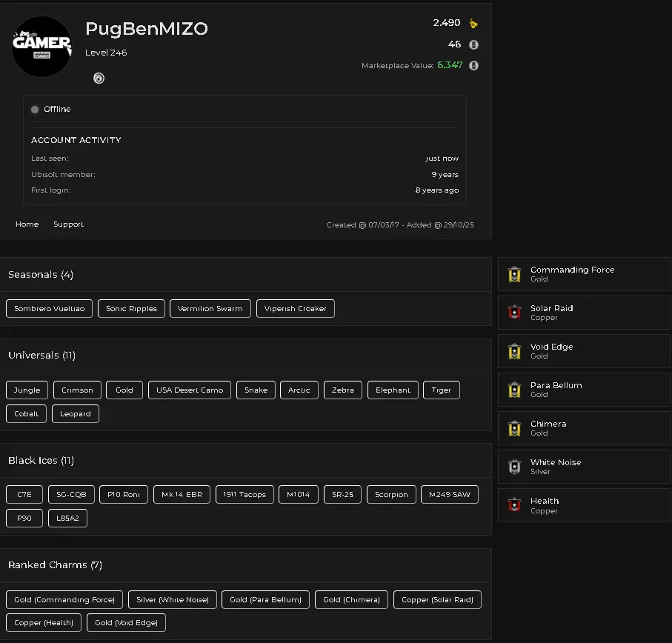This screenshot has height=643, width=672.
Task: Select the Commanding Force gold charm icon
Action: tap(515, 274)
